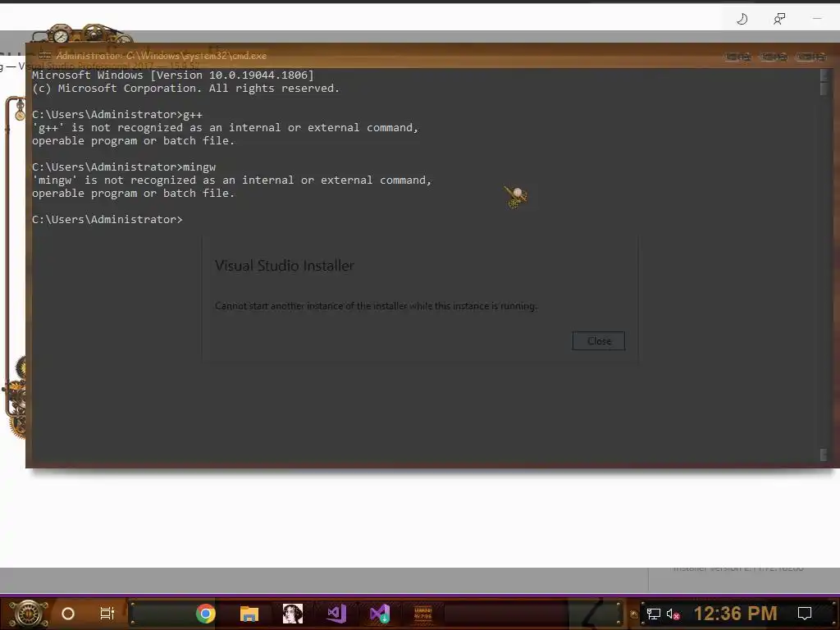Click the cmd scrollbar up arrow
Screen dimensions: 840x630
(824, 74)
